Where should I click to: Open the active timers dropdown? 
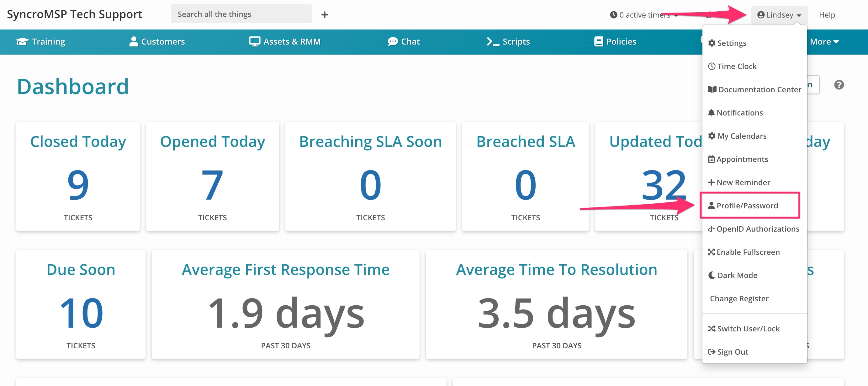coord(643,15)
